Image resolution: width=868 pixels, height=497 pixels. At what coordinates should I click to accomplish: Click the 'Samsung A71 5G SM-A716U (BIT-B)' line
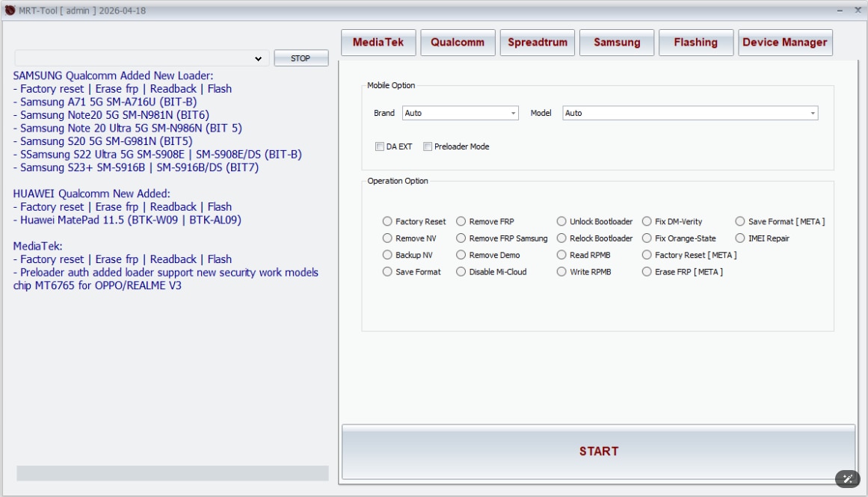pyautogui.click(x=105, y=102)
